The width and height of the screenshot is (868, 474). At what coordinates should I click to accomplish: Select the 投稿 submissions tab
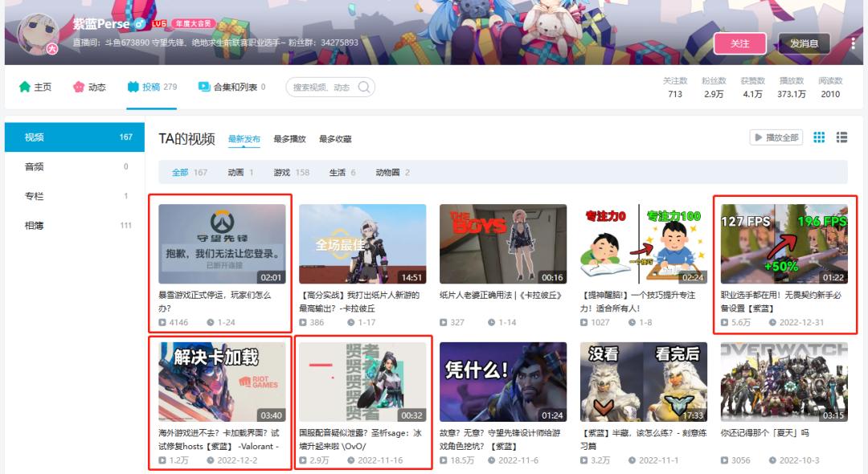(x=152, y=87)
